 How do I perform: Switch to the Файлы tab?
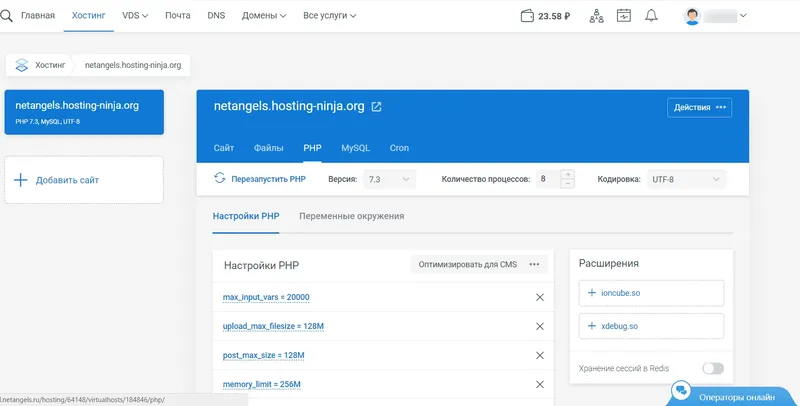point(268,148)
